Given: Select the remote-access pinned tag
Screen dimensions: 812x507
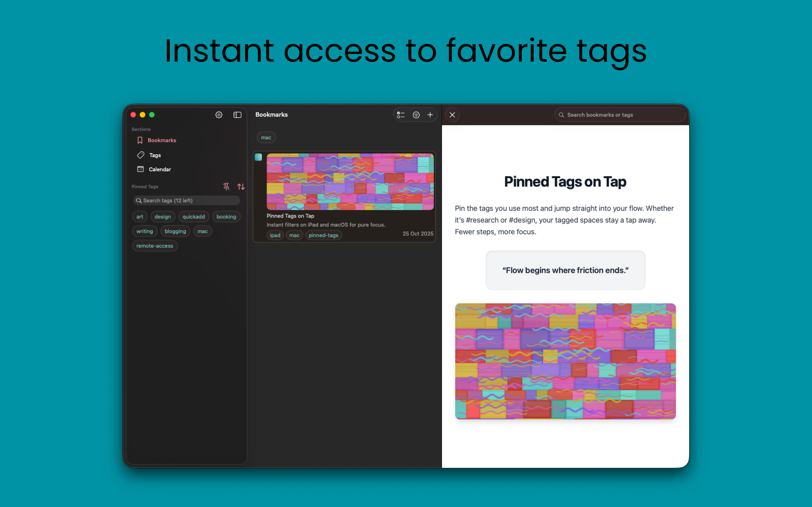Looking at the screenshot, I should coord(155,245).
